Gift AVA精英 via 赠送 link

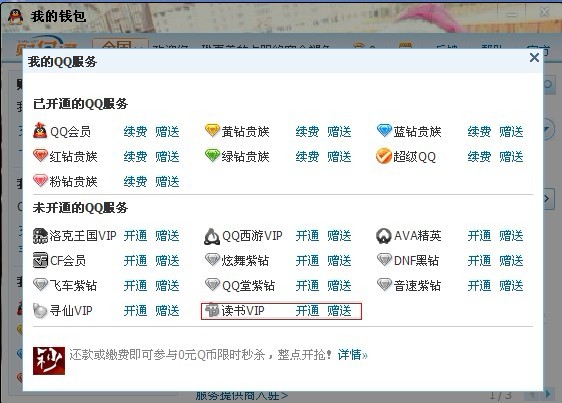(511, 236)
